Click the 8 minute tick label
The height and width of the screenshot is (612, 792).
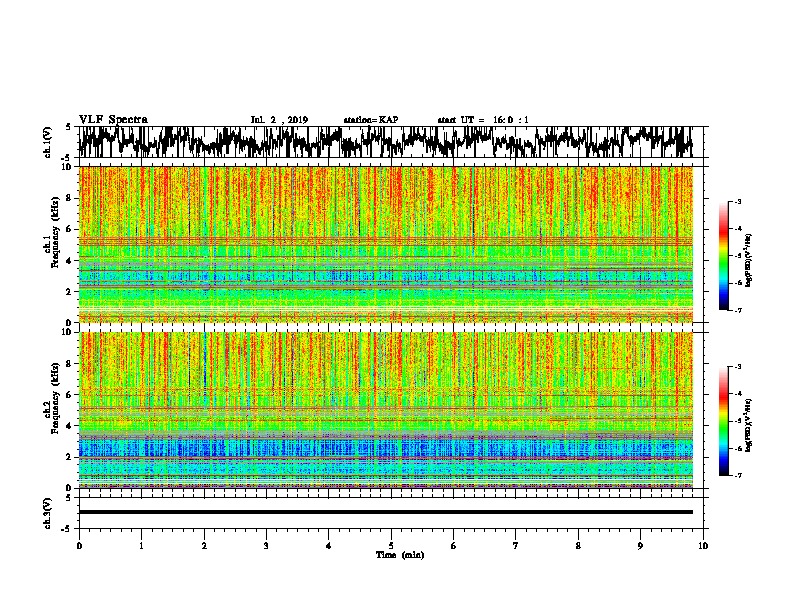[578, 546]
